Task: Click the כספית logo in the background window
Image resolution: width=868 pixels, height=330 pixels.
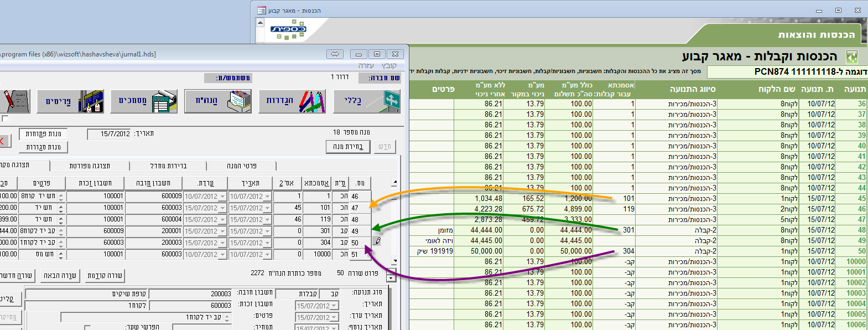Action: click(x=288, y=29)
